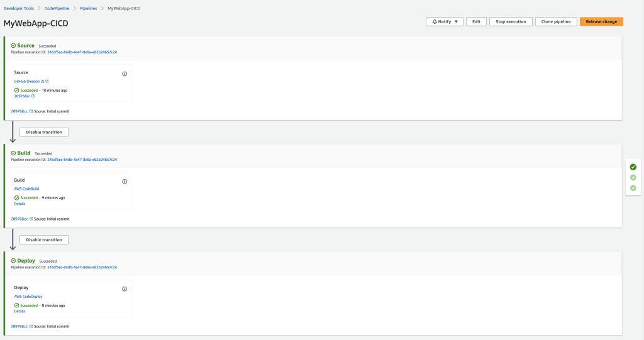Open Details link in Deploy action
Screen dimensions: 644x340
click(x=19, y=311)
